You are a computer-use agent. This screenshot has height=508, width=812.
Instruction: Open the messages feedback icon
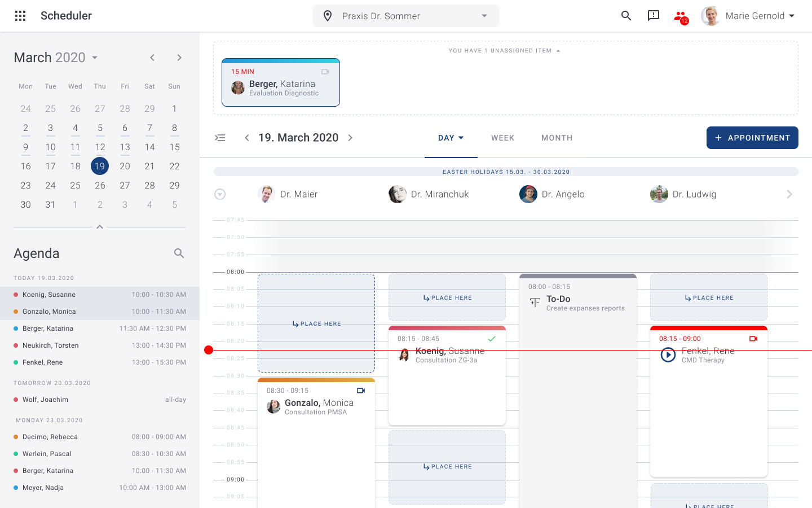point(654,16)
